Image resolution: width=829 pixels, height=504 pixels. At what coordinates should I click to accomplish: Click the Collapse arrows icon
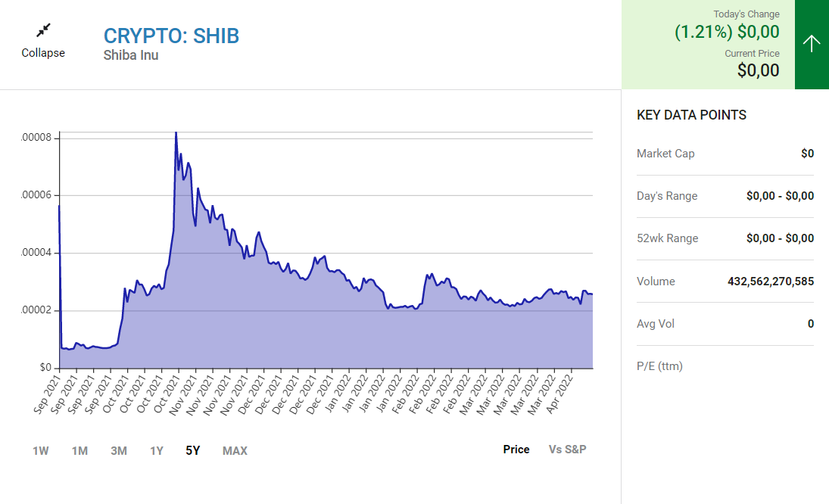(43, 30)
